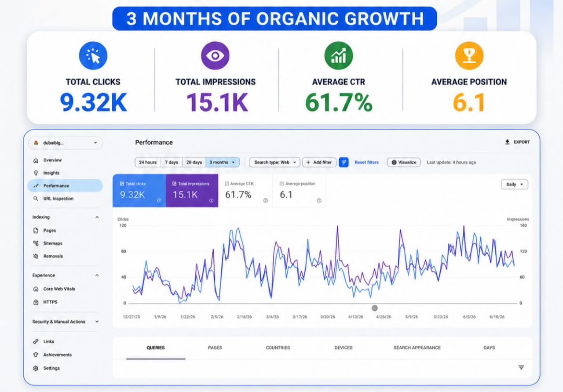
Task: Select the 24 hours date range
Action: pos(148,162)
